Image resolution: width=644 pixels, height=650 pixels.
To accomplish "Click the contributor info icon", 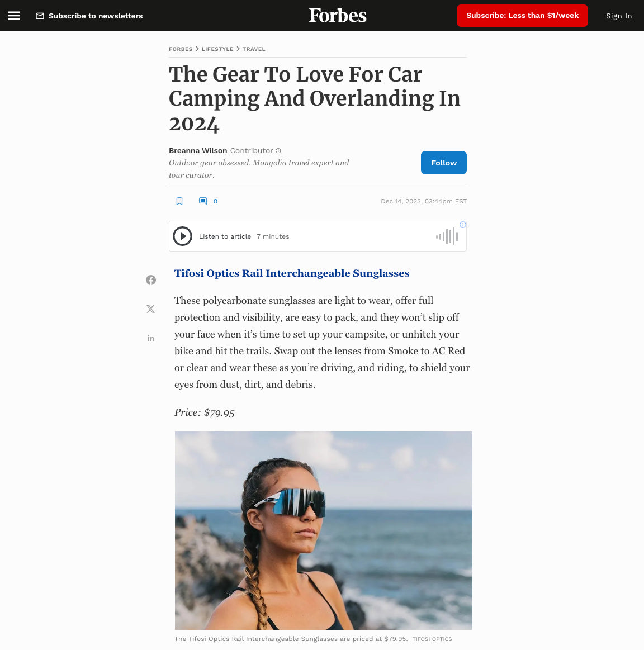I will click(278, 151).
